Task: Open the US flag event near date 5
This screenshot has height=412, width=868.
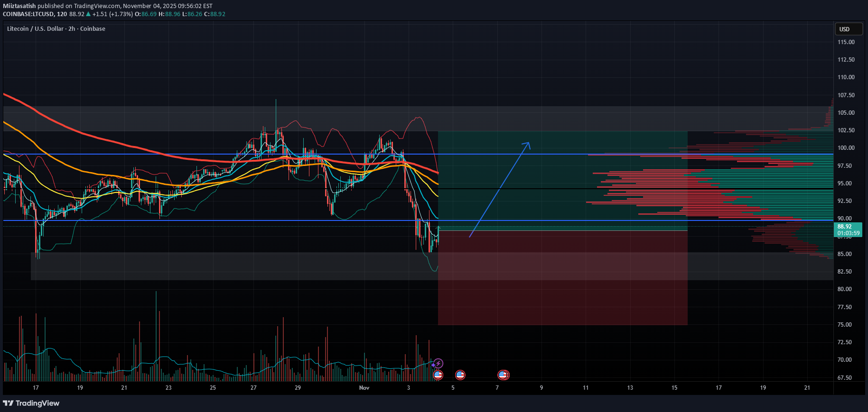Action: click(x=460, y=375)
